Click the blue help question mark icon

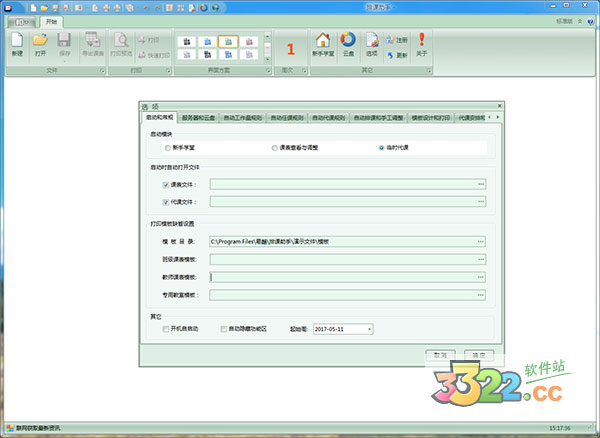coord(591,22)
